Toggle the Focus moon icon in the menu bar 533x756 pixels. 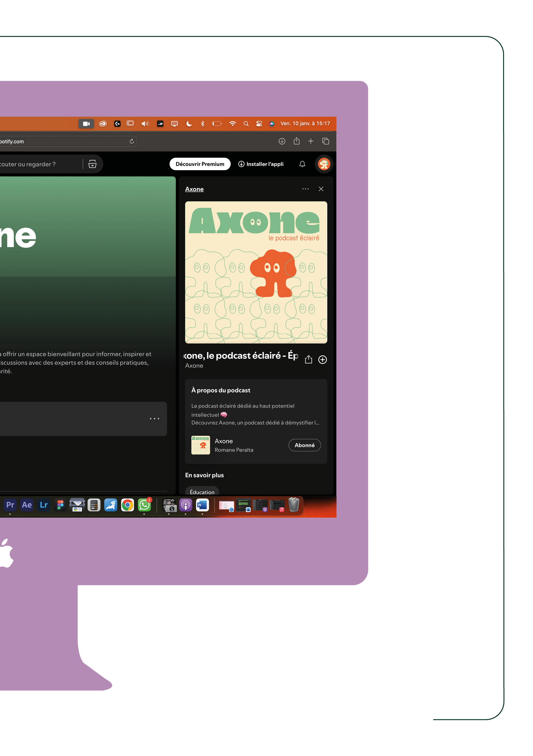pyautogui.click(x=189, y=124)
